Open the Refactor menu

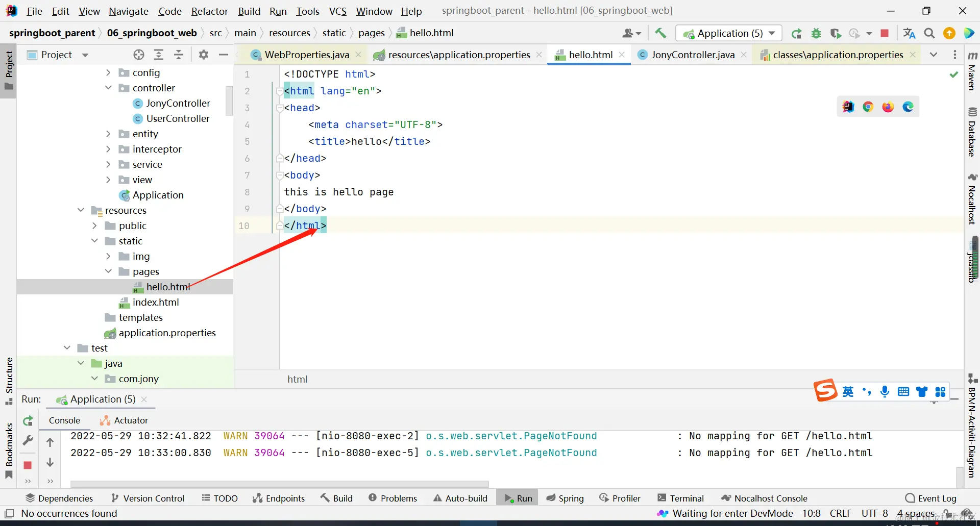click(x=210, y=11)
